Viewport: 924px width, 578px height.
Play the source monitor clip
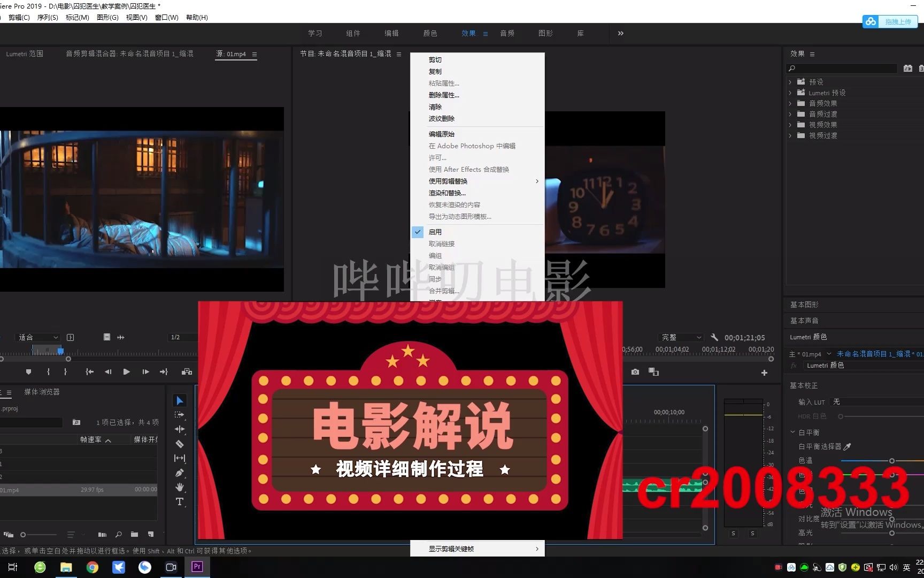(x=126, y=371)
